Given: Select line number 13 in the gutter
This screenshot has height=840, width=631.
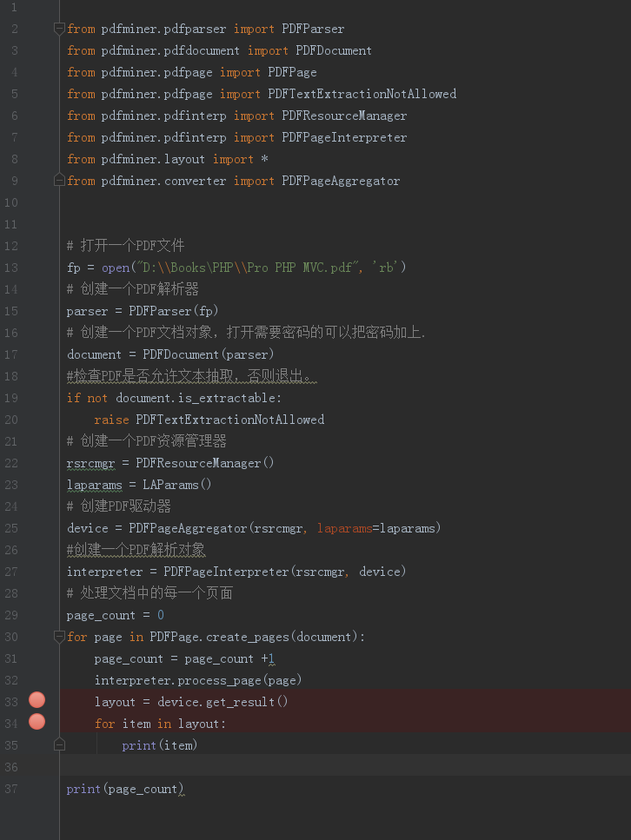Looking at the screenshot, I should [x=11, y=268].
